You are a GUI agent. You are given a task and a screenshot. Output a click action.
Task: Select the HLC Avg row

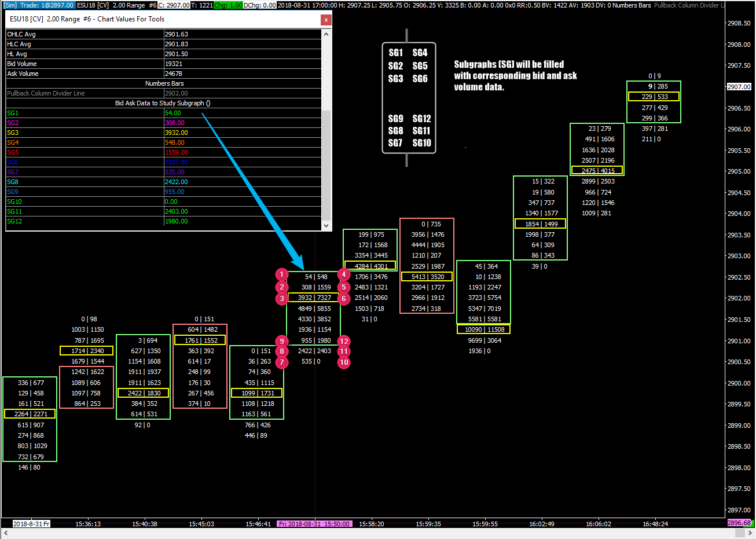pyautogui.click(x=164, y=44)
